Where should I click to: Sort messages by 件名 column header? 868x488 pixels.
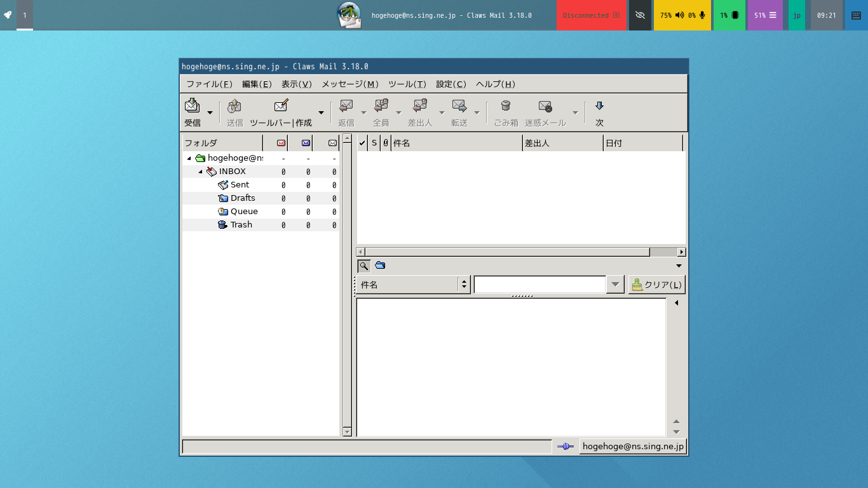(x=457, y=143)
